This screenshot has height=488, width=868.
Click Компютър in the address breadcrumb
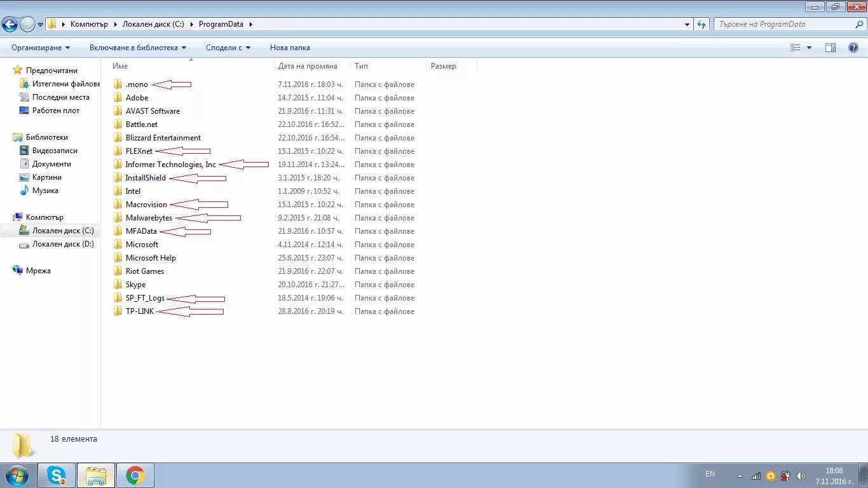90,24
